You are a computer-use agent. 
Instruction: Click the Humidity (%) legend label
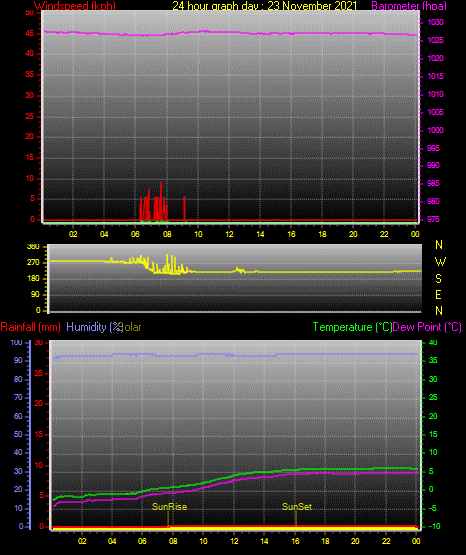[x=94, y=327]
